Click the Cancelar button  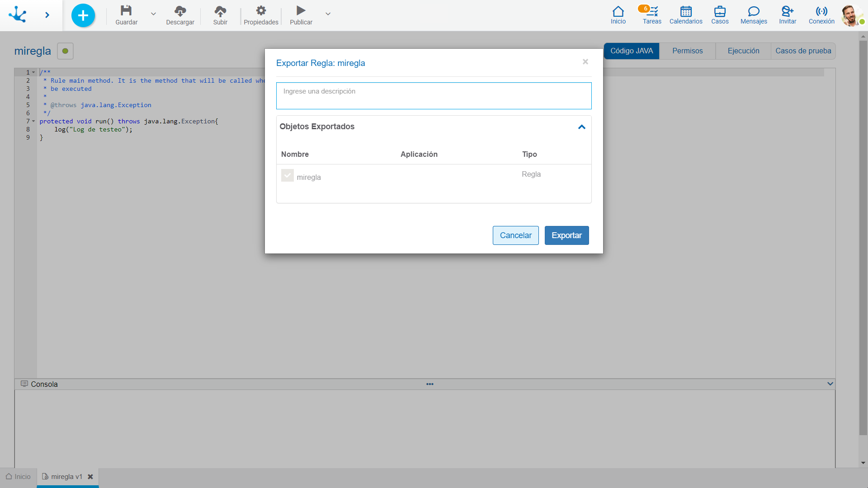(x=516, y=235)
